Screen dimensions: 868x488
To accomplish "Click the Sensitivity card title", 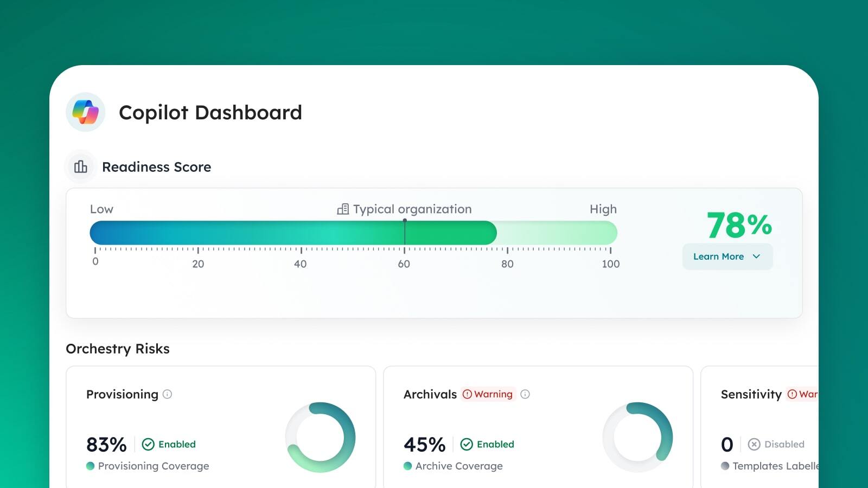I will (751, 394).
